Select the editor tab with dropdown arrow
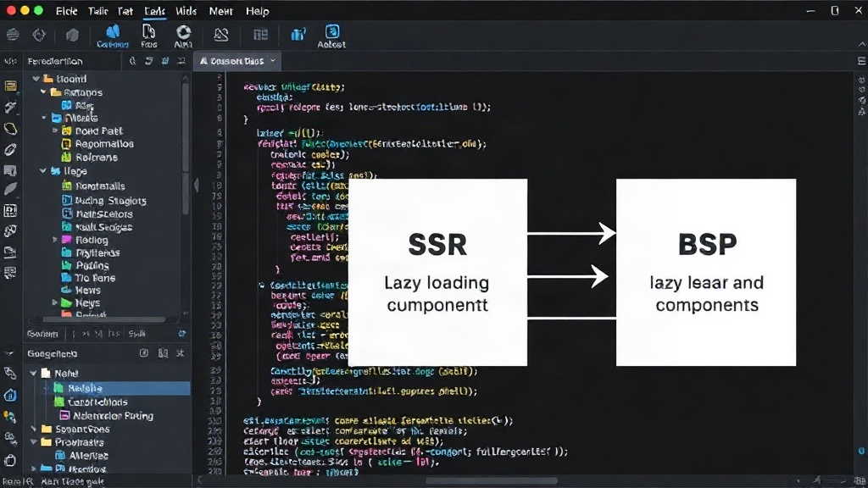 pyautogui.click(x=237, y=61)
